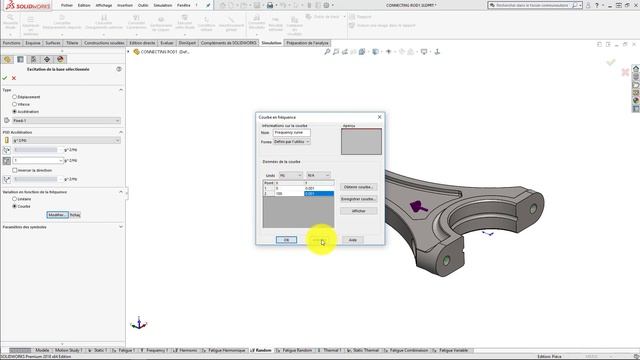Open the ConfigurationManager tab icon
Viewport: 640px width, 360px height.
[33, 60]
